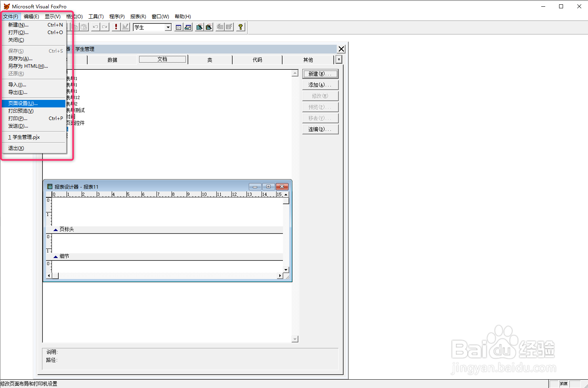Click the AutoForm toolbar icon

click(220, 27)
